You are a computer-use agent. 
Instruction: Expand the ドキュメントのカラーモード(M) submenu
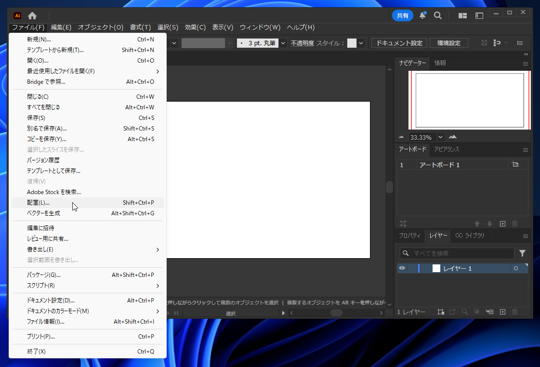pos(157,311)
